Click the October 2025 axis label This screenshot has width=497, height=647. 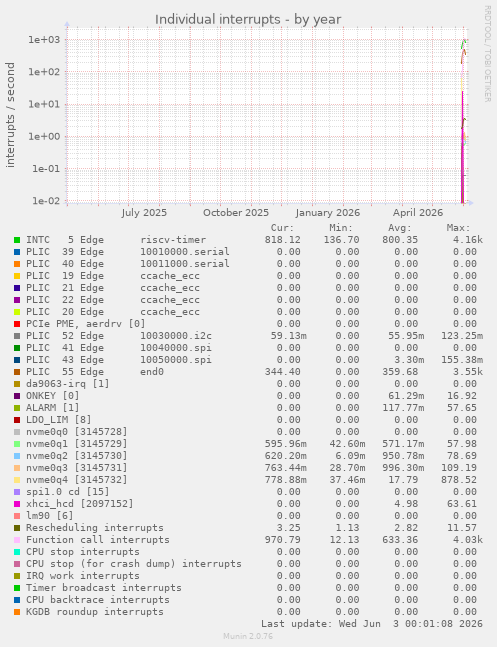coord(236,213)
